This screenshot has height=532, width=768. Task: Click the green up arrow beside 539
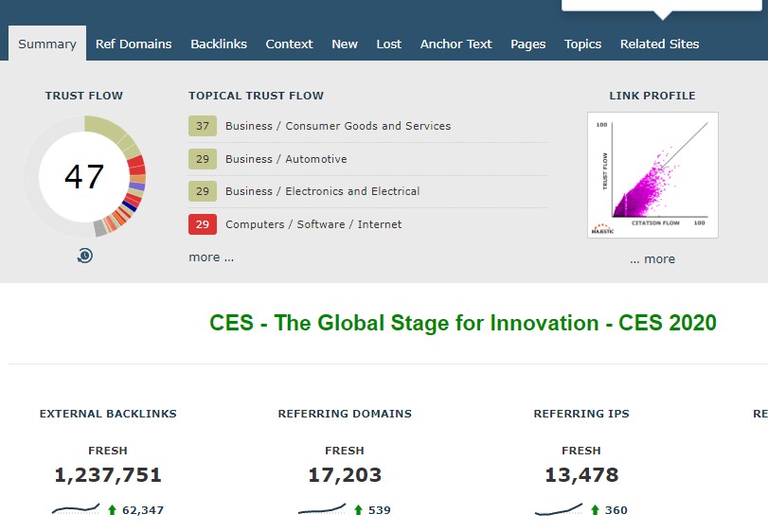tap(358, 510)
